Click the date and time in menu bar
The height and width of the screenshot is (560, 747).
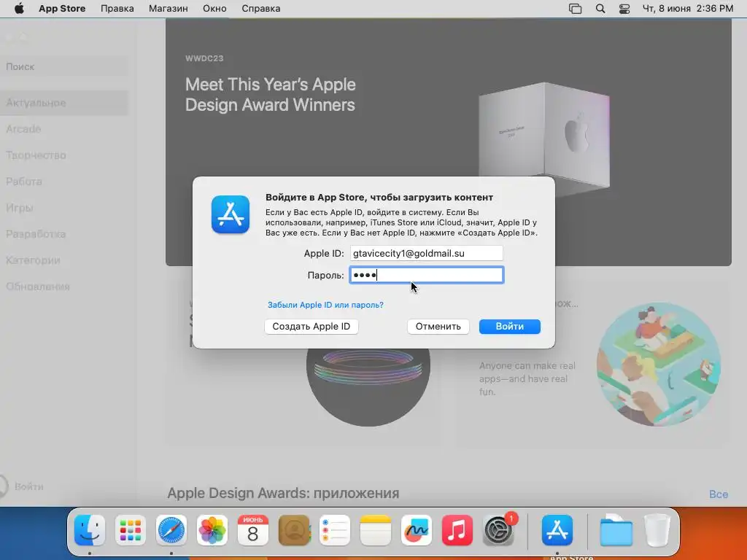click(688, 9)
